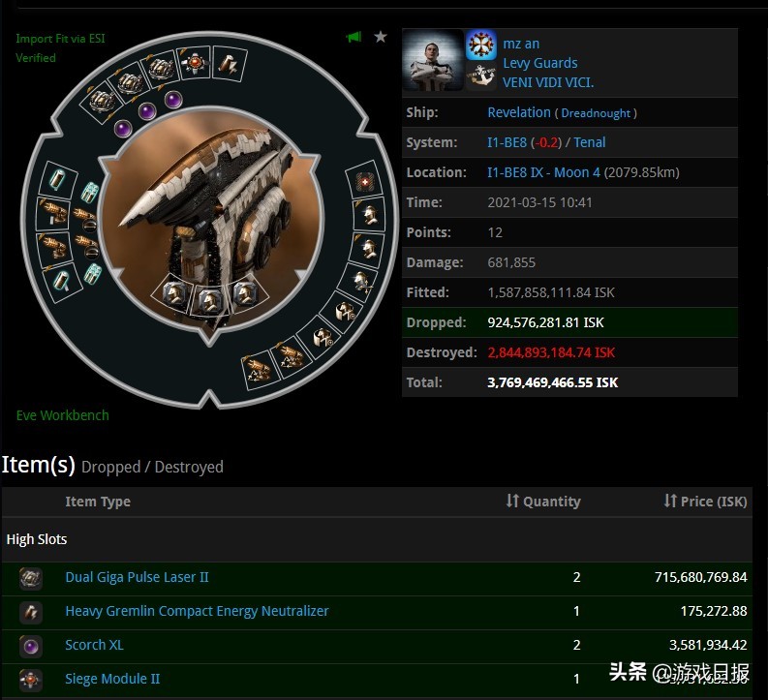Viewport: 768px width, 700px height.
Task: Click the Damage value 681,855
Action: point(511,263)
